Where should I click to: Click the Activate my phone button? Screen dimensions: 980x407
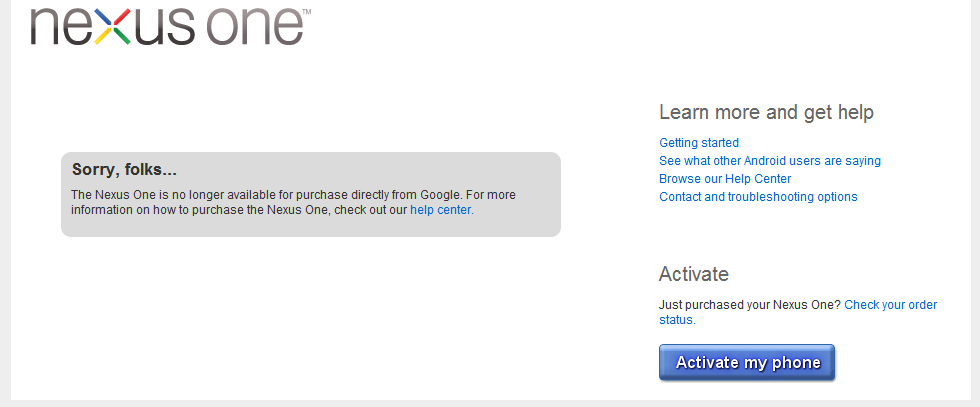(x=747, y=362)
